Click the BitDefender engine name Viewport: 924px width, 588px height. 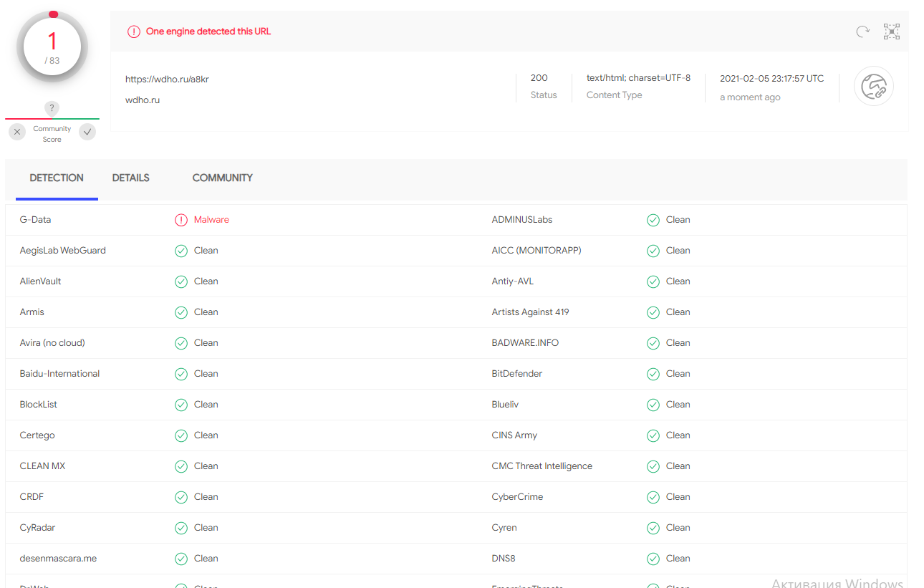[x=517, y=374]
